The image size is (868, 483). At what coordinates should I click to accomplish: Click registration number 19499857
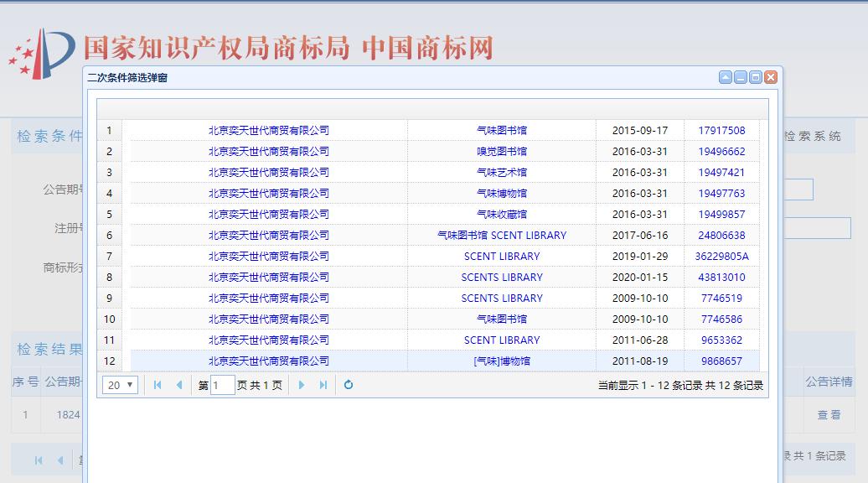point(721,215)
